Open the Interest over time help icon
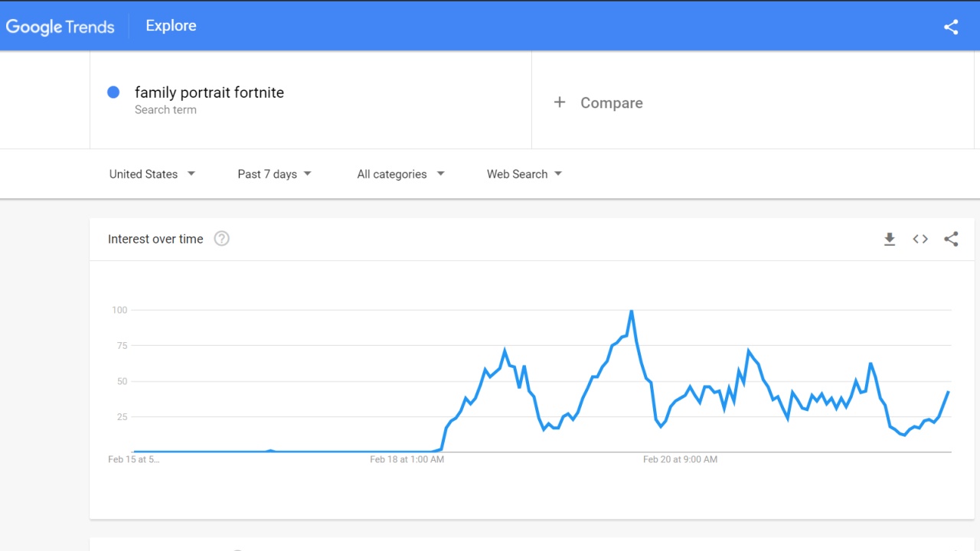The width and height of the screenshot is (980, 551). click(x=222, y=239)
